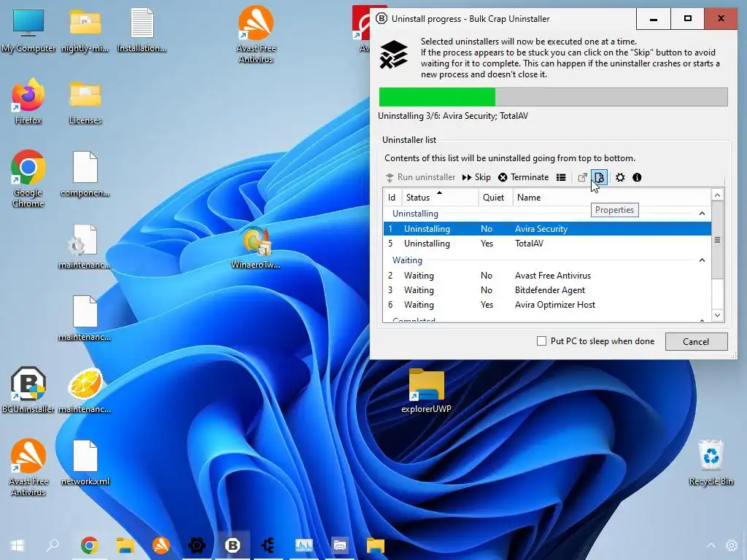Collapse the Waiting group
This screenshot has width=747, height=560.
702,260
